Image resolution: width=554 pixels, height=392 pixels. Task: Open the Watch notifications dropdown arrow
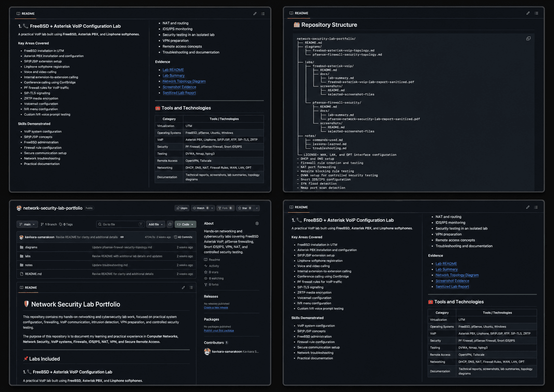pos(212,208)
